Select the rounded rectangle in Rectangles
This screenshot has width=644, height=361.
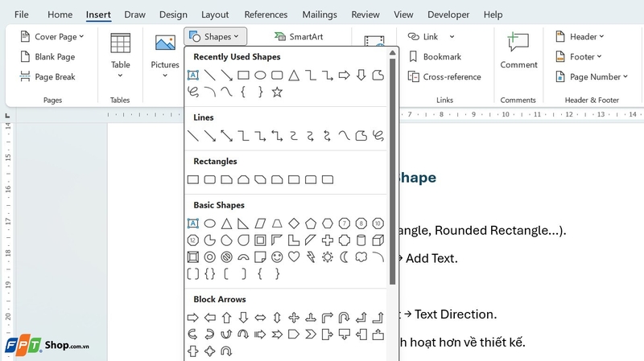[x=210, y=179]
